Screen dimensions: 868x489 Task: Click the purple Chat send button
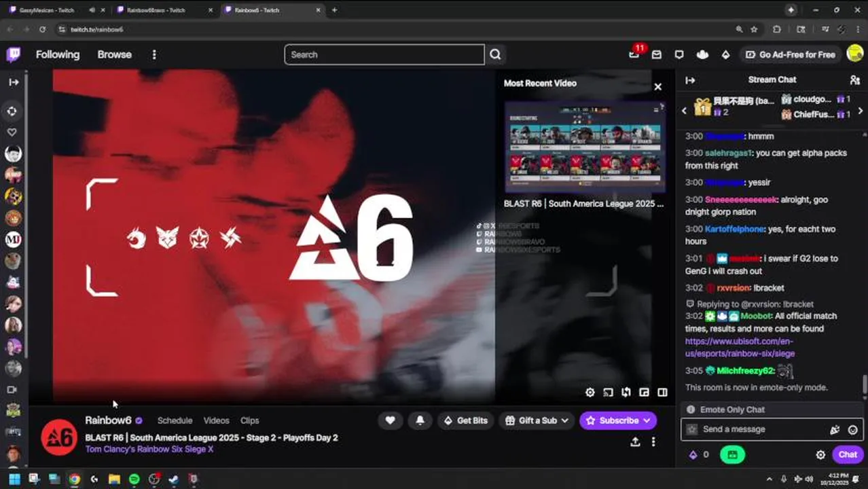848,455
